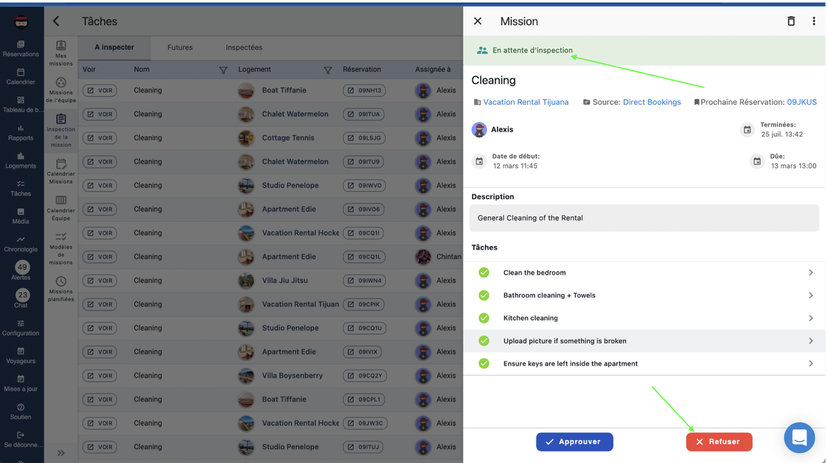The image size is (828, 463).
Task: Open the Rapports sidebar item
Action: point(21,133)
